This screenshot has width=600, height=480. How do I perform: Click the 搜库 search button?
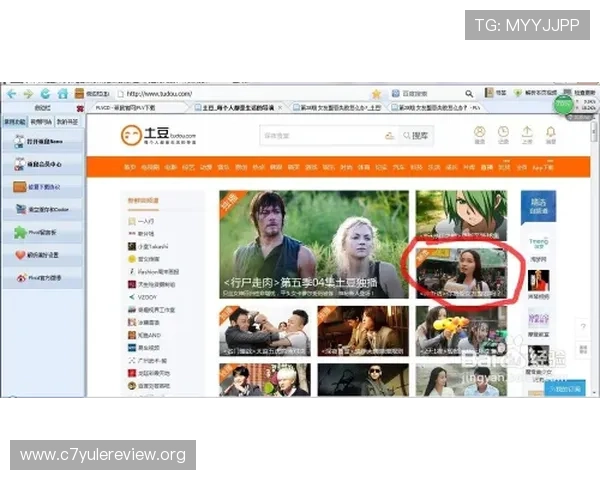click(x=416, y=136)
